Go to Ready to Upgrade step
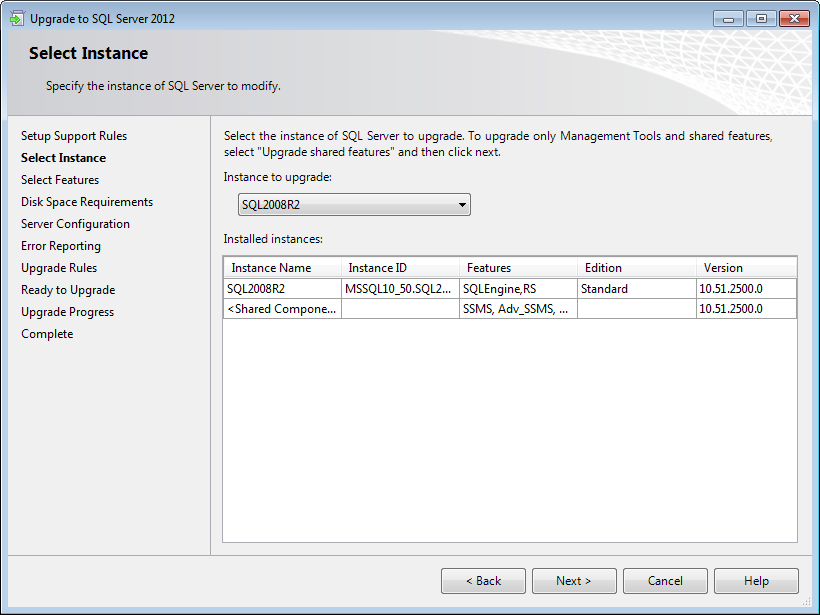 (x=68, y=290)
